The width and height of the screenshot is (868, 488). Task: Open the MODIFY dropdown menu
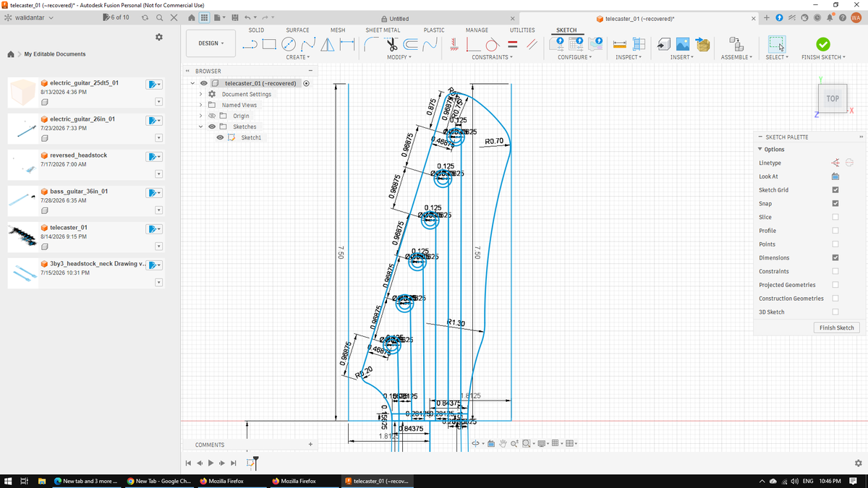[x=399, y=57]
